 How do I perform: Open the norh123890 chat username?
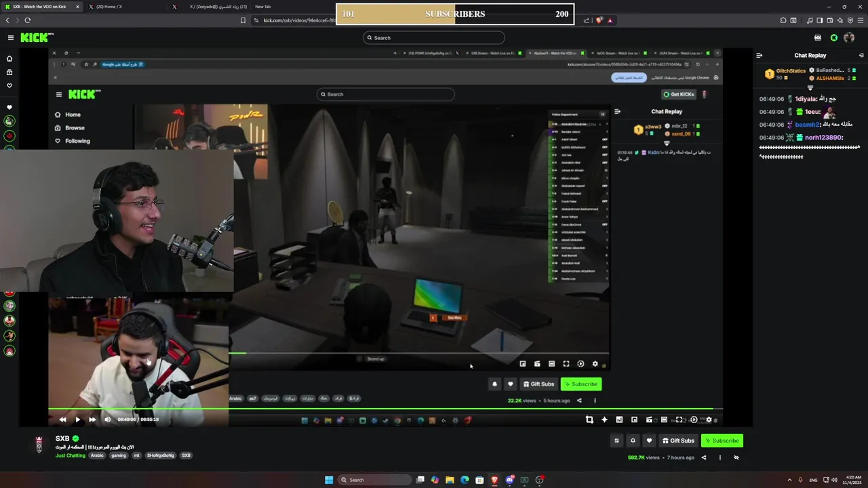[824, 138]
